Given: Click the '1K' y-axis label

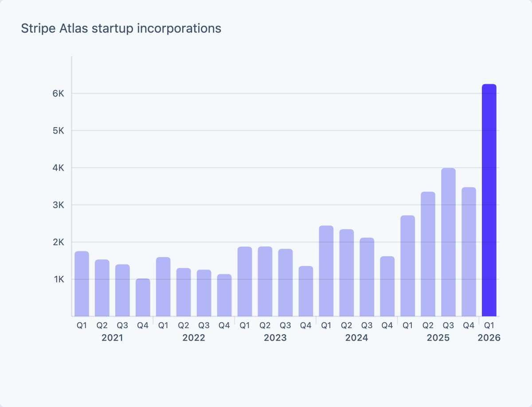Looking at the screenshot, I should coord(59,280).
